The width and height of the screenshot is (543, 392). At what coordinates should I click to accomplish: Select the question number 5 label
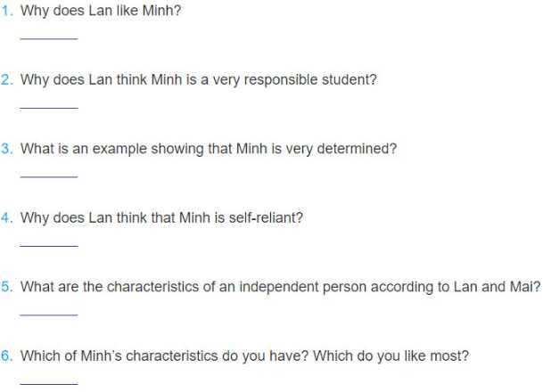click(x=7, y=287)
